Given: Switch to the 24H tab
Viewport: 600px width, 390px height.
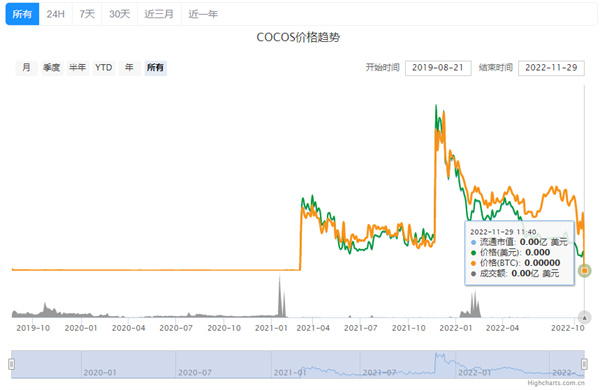Looking at the screenshot, I should tap(55, 14).
